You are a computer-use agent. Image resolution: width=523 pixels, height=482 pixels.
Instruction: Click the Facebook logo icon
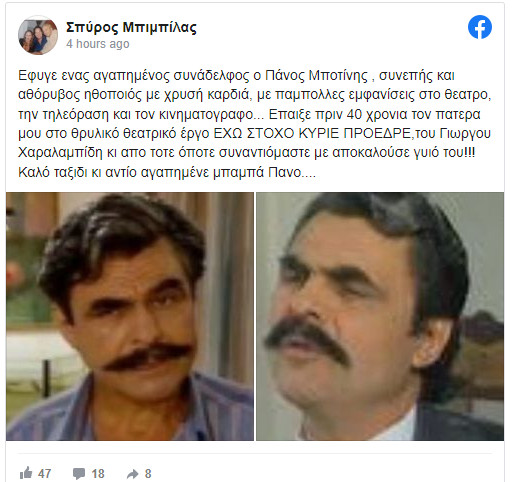coord(480,27)
